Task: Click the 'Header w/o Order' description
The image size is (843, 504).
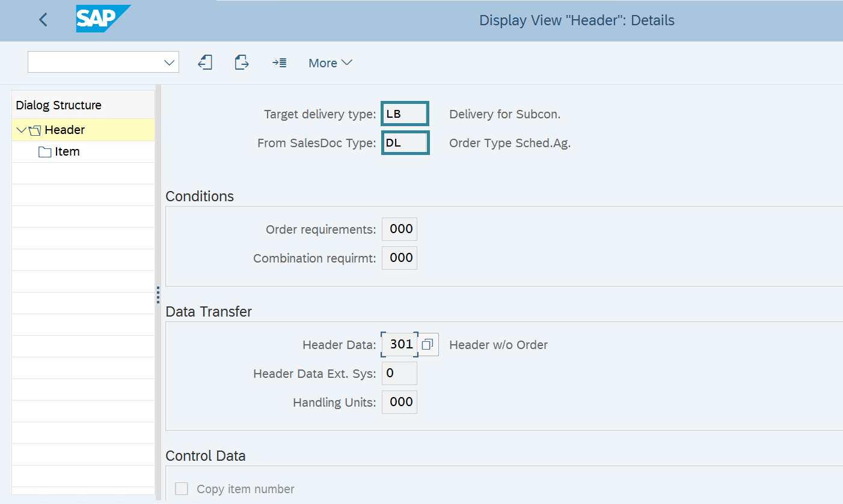Action: pos(498,345)
